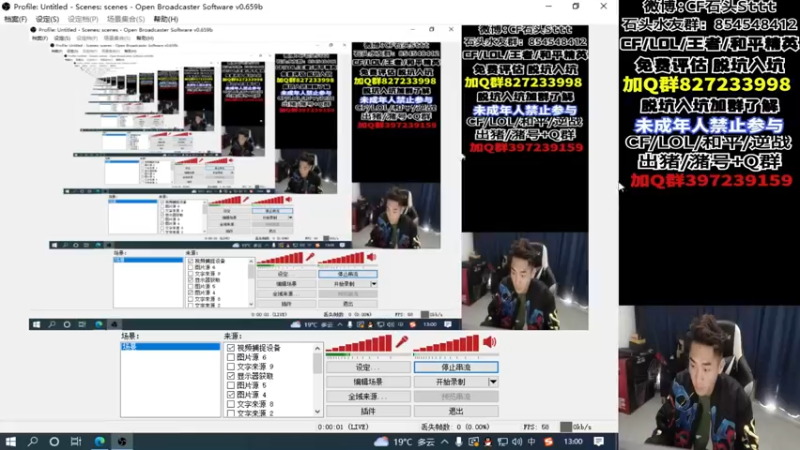Click the OBS logo in the title bar
This screenshot has height=450, width=800.
click(x=6, y=7)
